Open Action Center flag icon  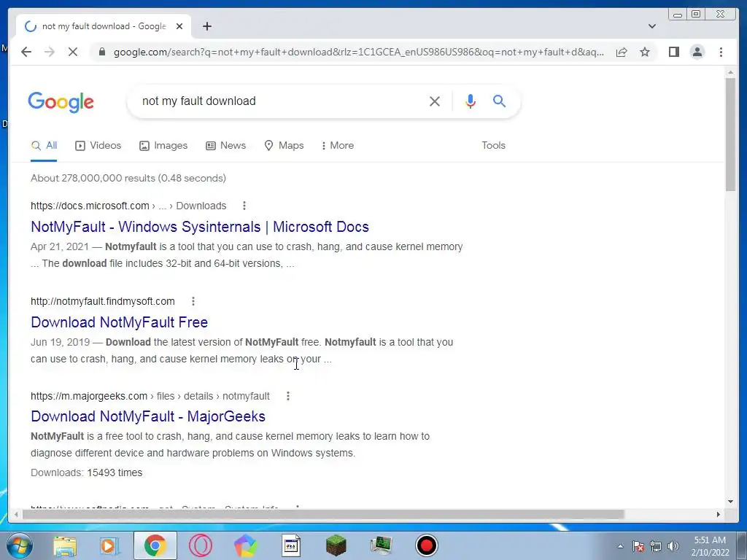[638, 546]
